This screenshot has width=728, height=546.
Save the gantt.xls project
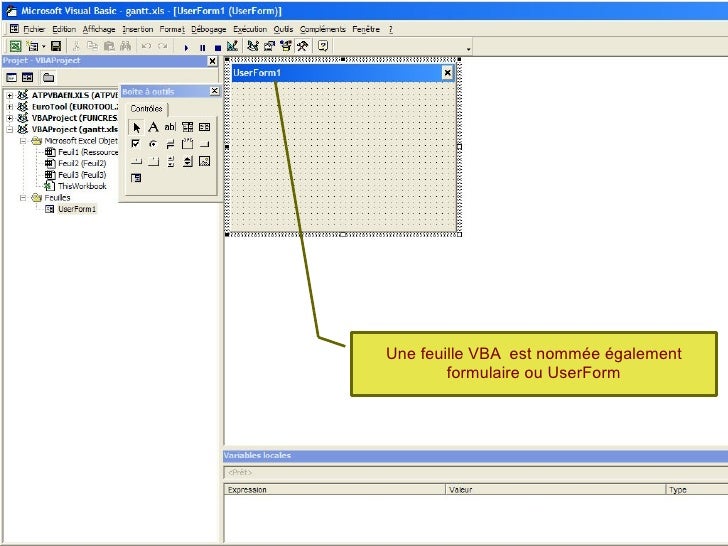56,46
